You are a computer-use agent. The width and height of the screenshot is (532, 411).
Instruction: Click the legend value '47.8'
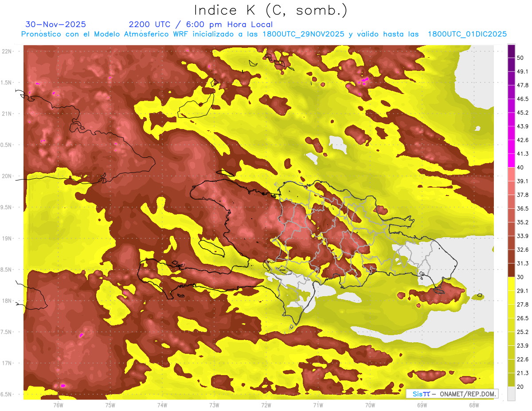tap(523, 85)
